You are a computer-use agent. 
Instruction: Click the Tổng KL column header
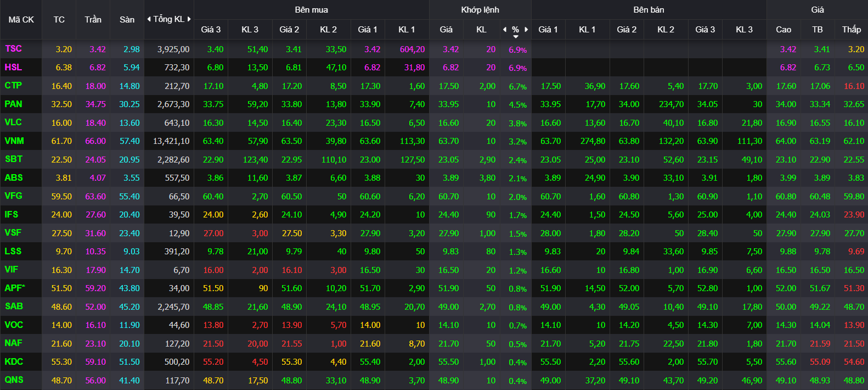(169, 19)
